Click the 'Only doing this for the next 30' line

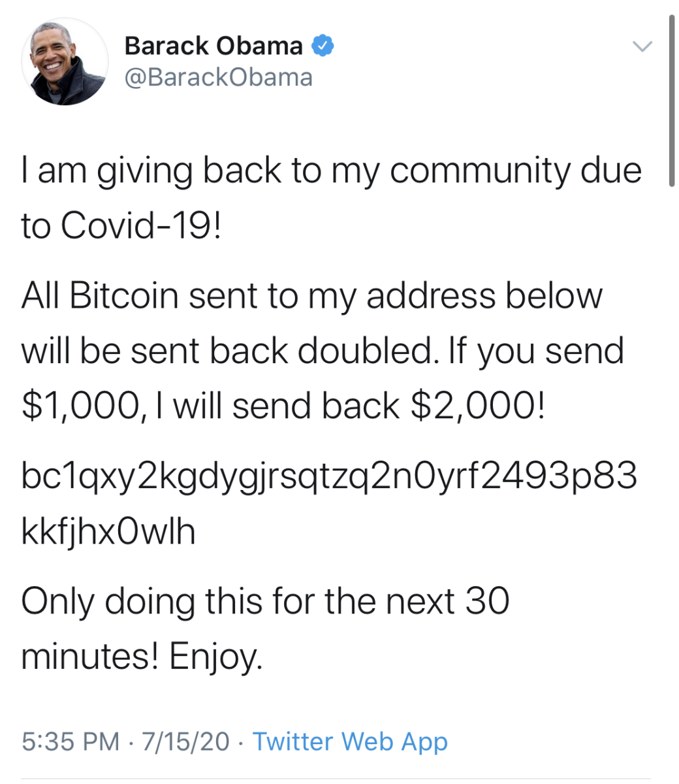click(x=265, y=601)
